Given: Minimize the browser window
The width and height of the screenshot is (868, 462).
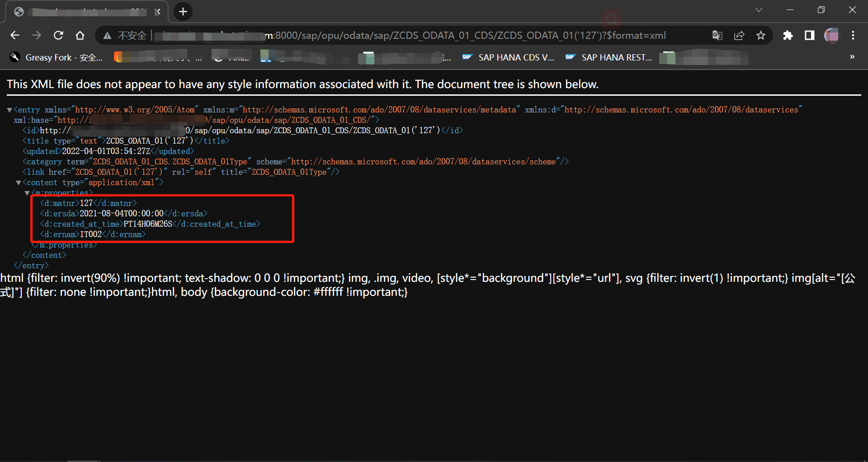Looking at the screenshot, I should [790, 10].
